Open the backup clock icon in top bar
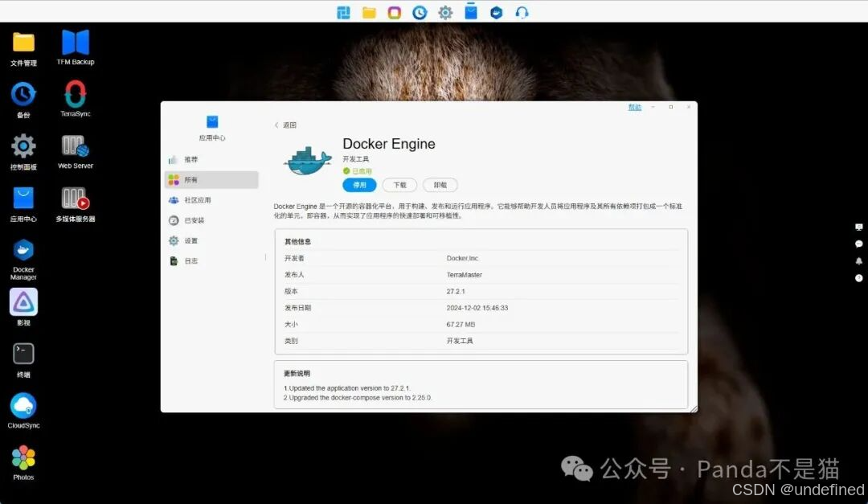 coord(420,12)
